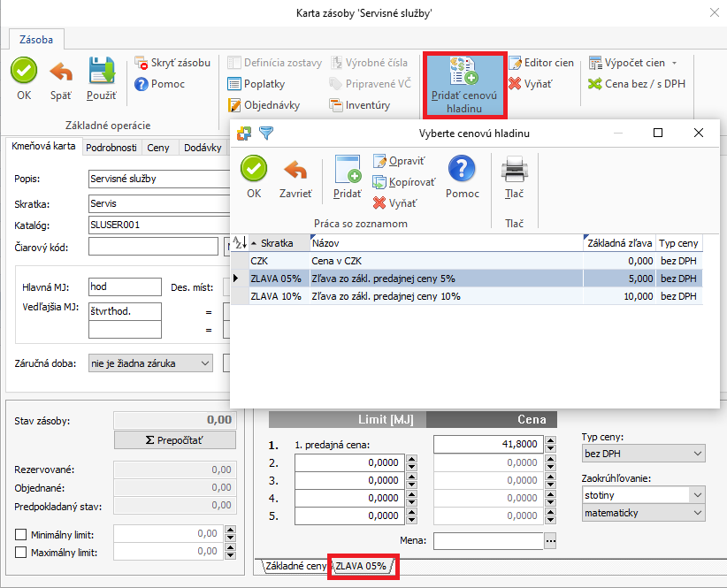Toggle Minimálny limit checkbox
The width and height of the screenshot is (727, 588).
coord(21,535)
